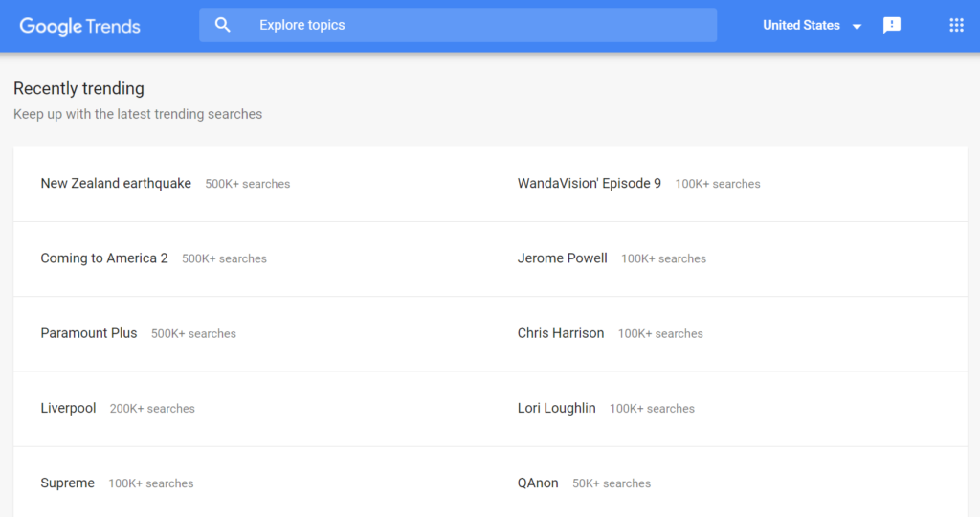The width and height of the screenshot is (980, 517).
Task: Click the Recently trending heading
Action: coord(78,88)
